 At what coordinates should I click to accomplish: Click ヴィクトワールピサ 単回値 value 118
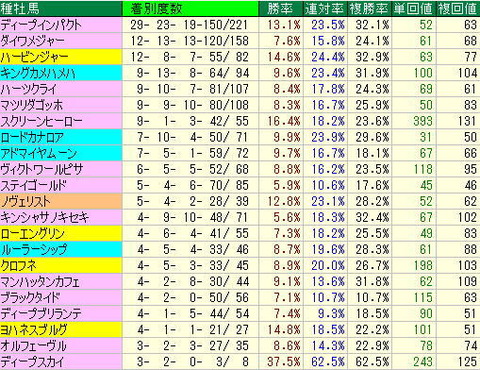(x=423, y=169)
